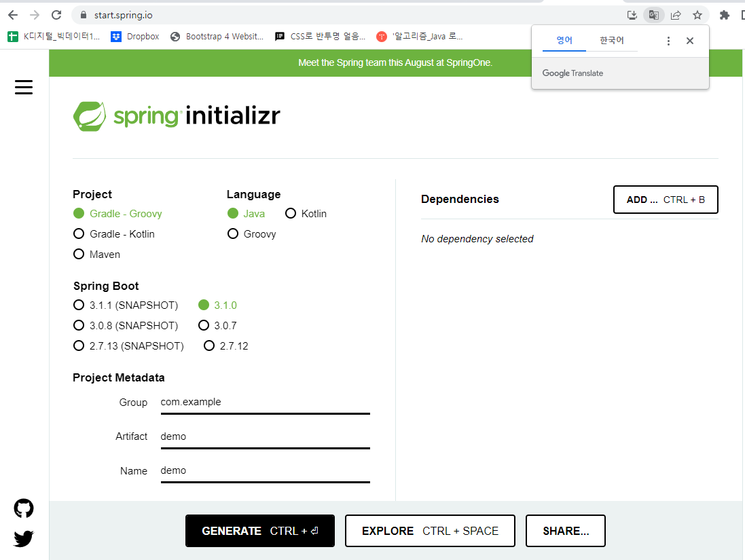Image resolution: width=745 pixels, height=560 pixels.
Task: Click the Artifact input field
Action: (x=265, y=436)
